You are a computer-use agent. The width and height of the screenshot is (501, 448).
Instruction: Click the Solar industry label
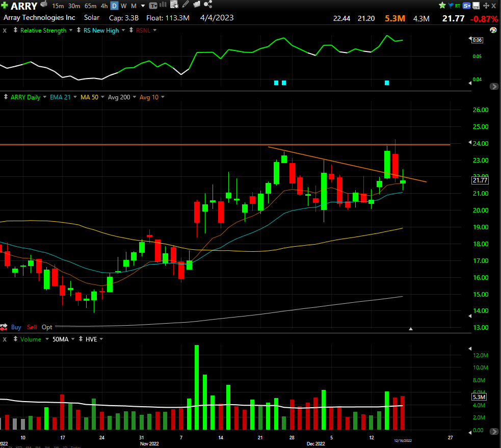pos(92,17)
